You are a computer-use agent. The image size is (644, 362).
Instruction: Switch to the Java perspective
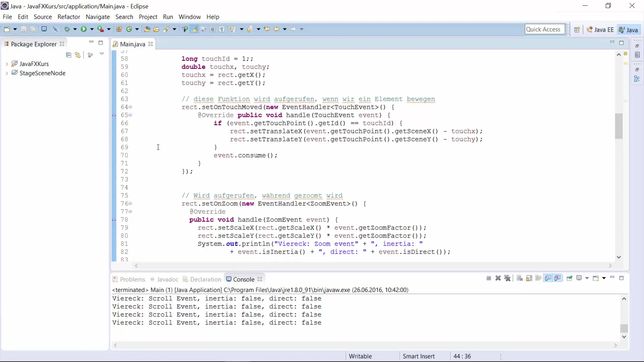[628, 29]
